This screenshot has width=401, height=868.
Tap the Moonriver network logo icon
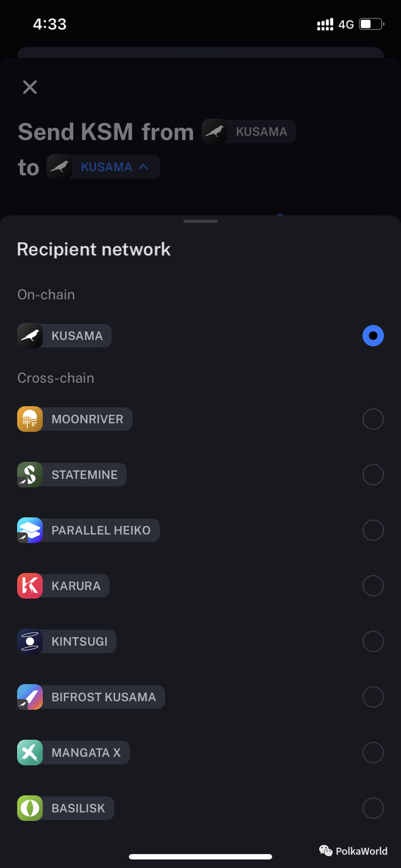pyautogui.click(x=30, y=419)
